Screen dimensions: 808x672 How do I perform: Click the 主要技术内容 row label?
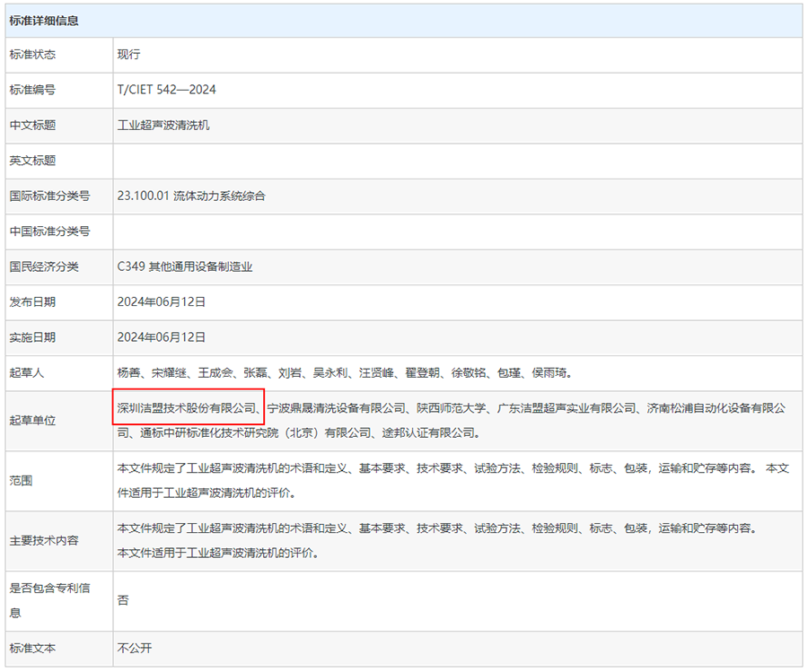point(44,540)
